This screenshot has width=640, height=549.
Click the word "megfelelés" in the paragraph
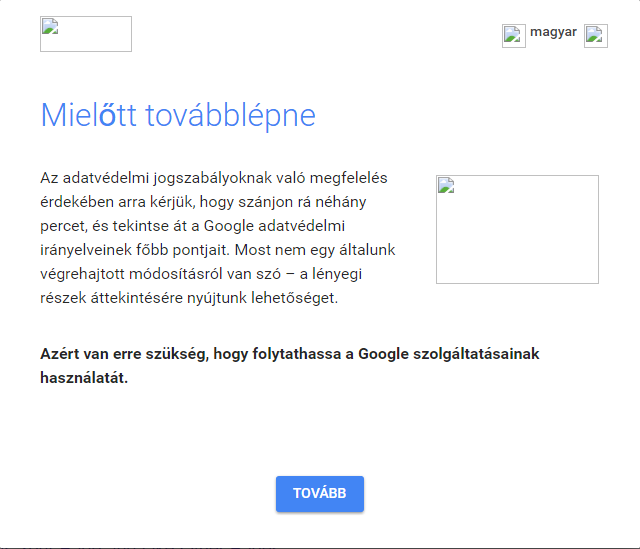coord(351,178)
